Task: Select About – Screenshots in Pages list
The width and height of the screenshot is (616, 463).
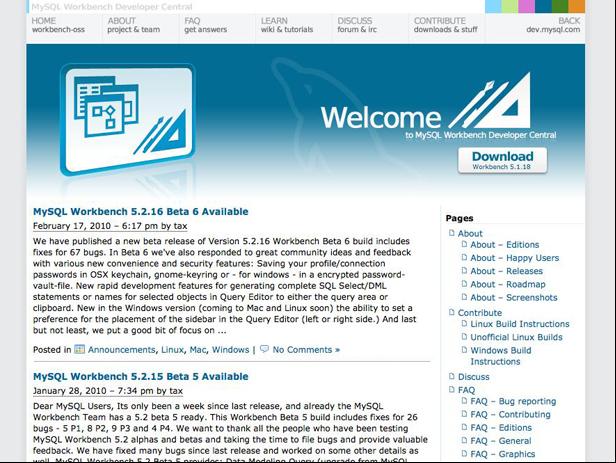Action: (515, 297)
